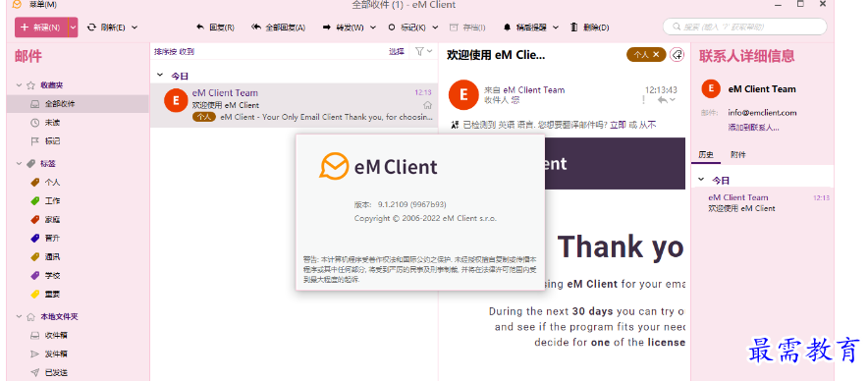The height and width of the screenshot is (381, 868).
Task: Click the 转发(W) forward button
Action: pyautogui.click(x=343, y=27)
